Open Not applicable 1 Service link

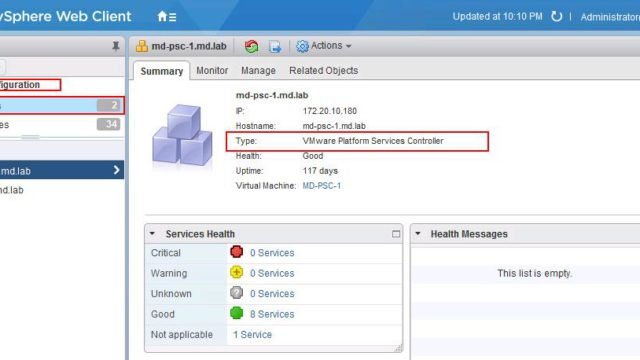[252, 335]
